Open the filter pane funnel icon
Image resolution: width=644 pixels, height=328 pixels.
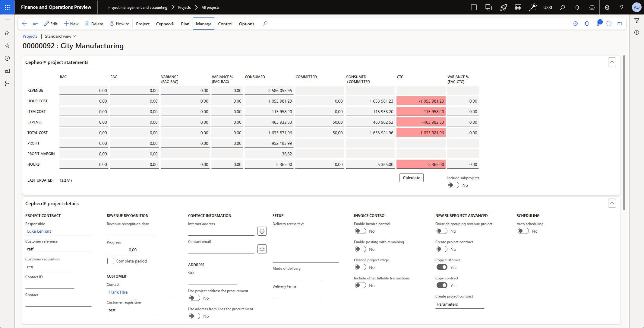point(636,21)
